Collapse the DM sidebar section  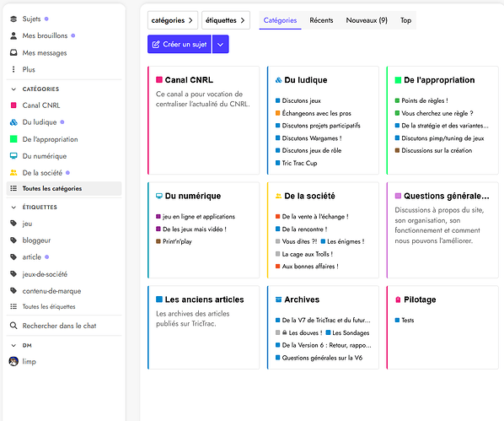[x=13, y=345]
